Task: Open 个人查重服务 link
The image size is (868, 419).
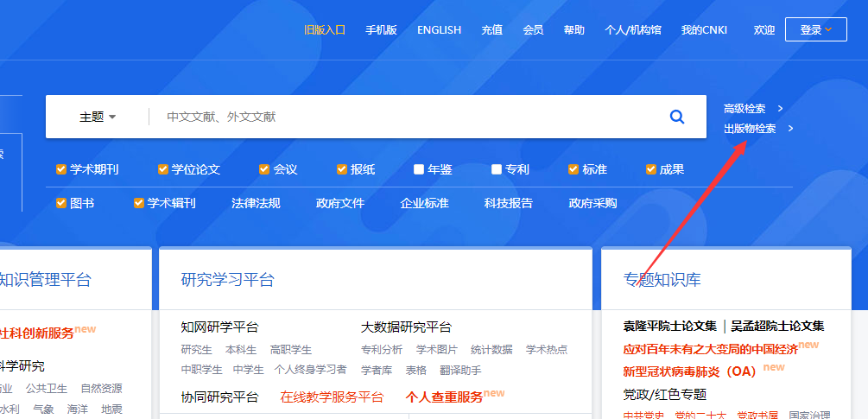Action: [444, 397]
